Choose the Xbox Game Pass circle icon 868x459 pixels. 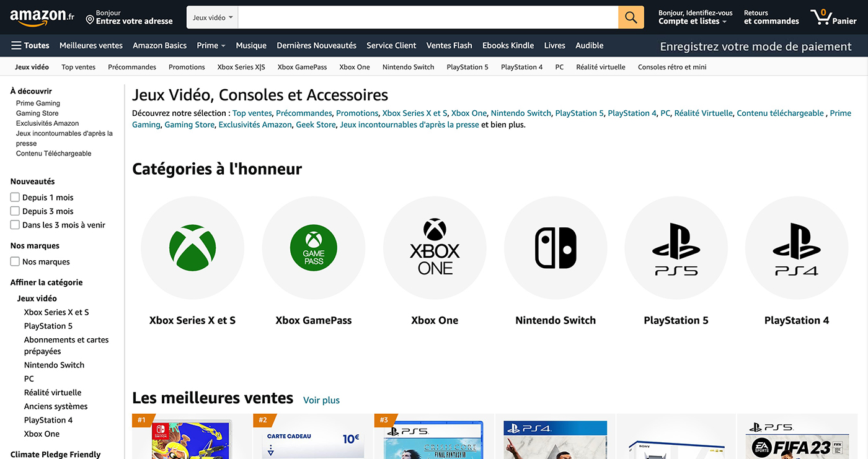tap(314, 248)
